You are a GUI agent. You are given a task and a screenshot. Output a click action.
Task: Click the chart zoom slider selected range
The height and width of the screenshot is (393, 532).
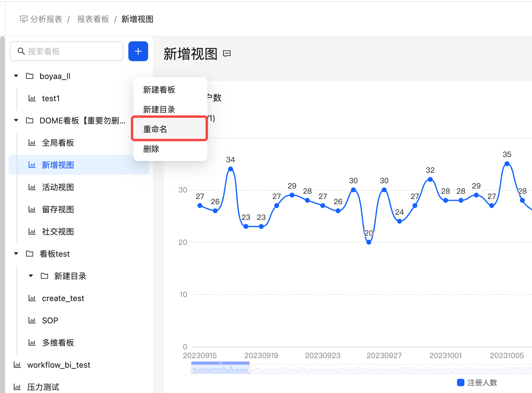pyautogui.click(x=220, y=368)
